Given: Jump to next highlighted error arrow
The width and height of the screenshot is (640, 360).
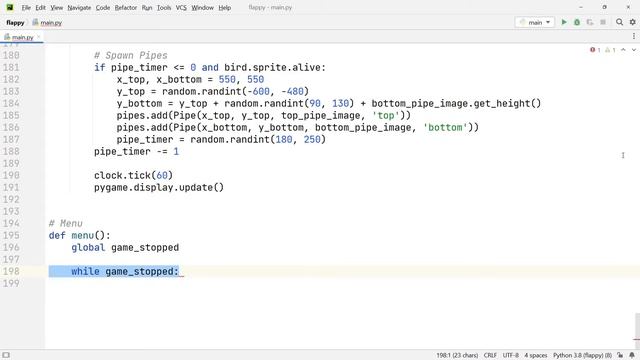Looking at the screenshot, I should coord(633,50).
